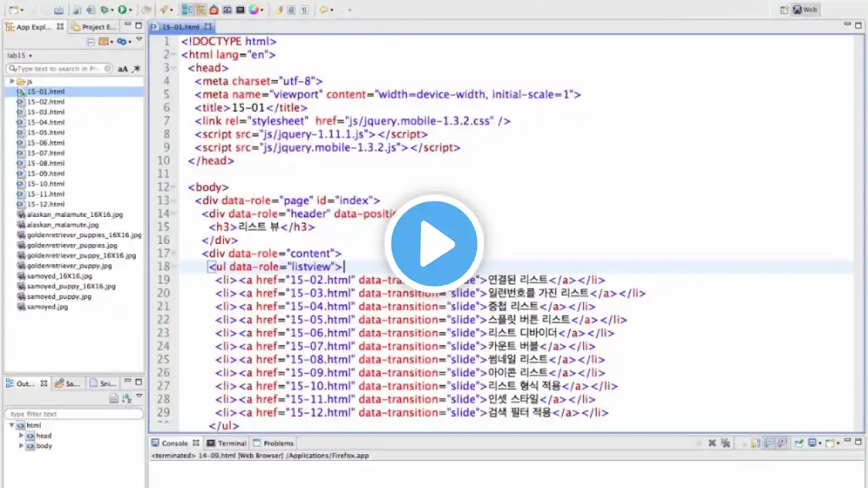The width and height of the screenshot is (868, 488).
Task: Click the color wheel toolbar icon
Action: [254, 10]
